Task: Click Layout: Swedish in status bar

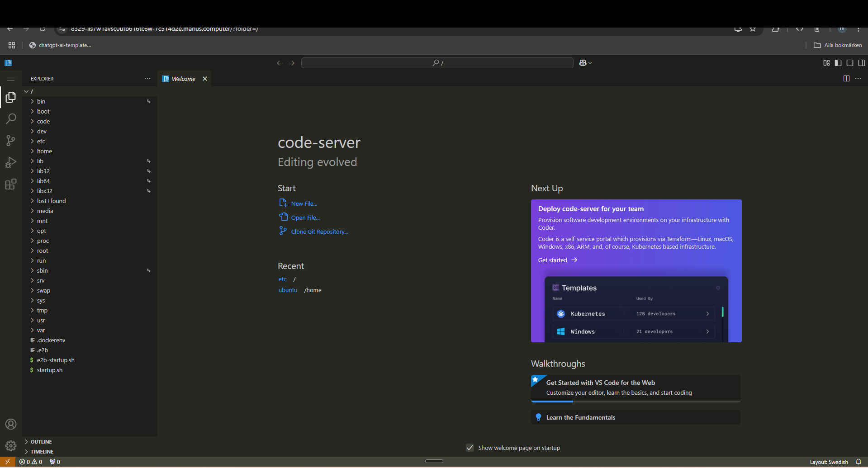Action: pos(829,462)
